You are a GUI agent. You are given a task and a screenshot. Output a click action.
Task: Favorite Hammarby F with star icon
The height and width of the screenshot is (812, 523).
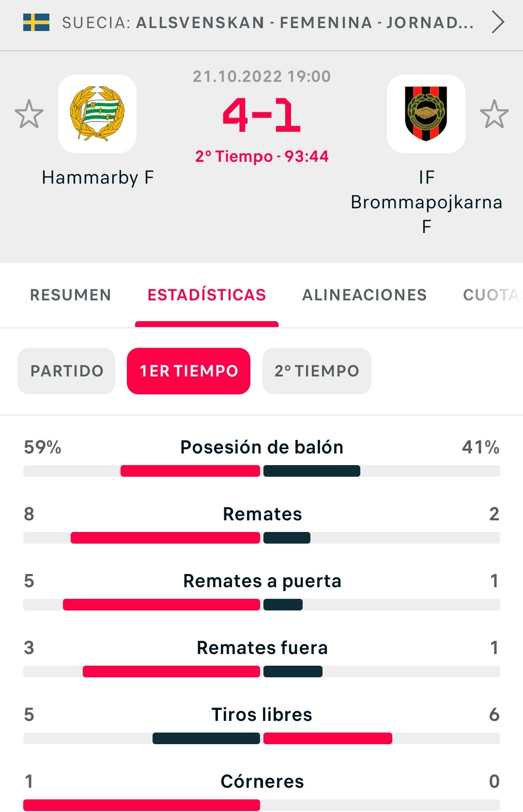[29, 114]
